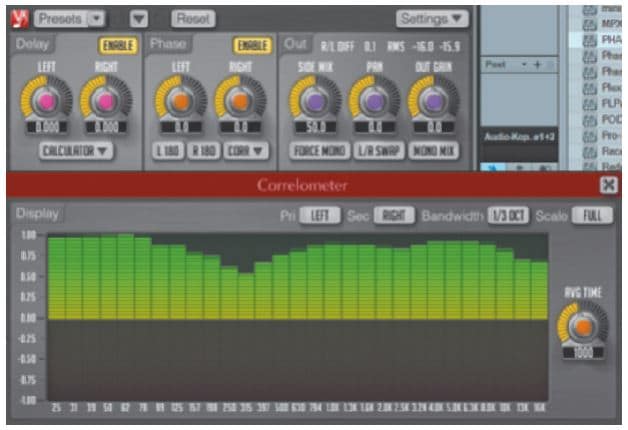
Task: Click the plugin icon next to PHA entry
Action: 589,40
